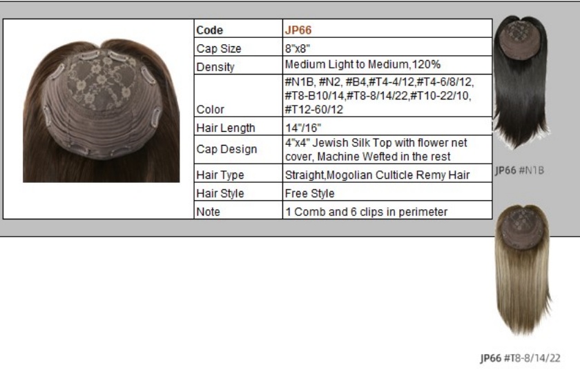Select the "Hair Type" label cell
The image size is (580, 392).
[220, 175]
